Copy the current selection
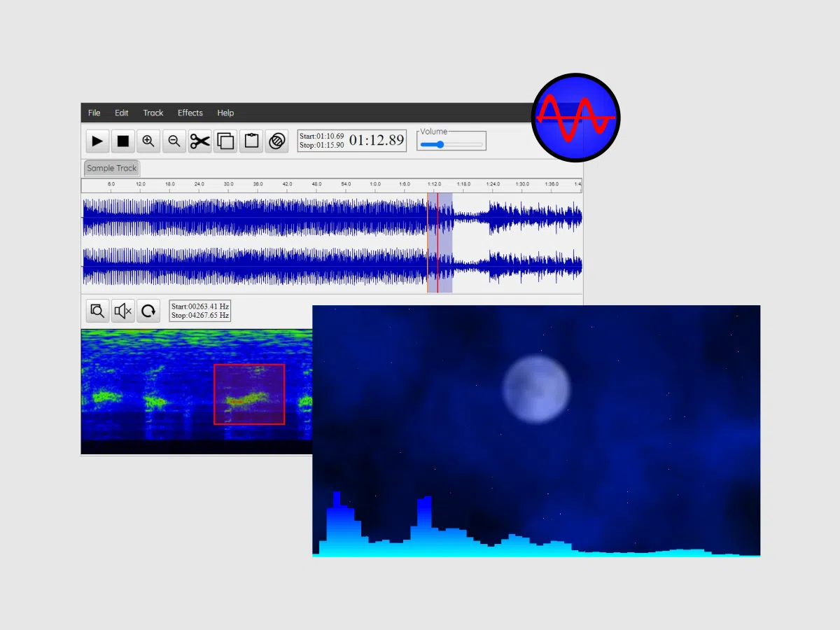Viewport: 840px width, 630px height. [225, 141]
